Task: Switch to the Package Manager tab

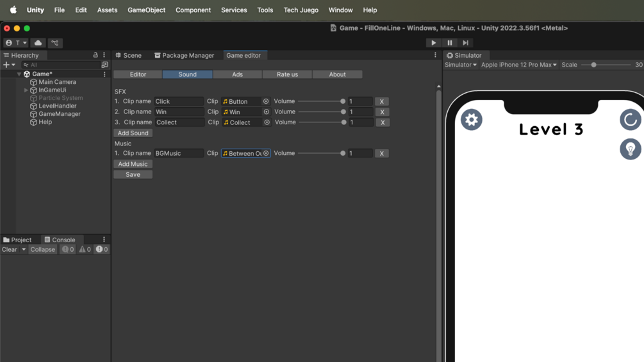Action: (185, 55)
